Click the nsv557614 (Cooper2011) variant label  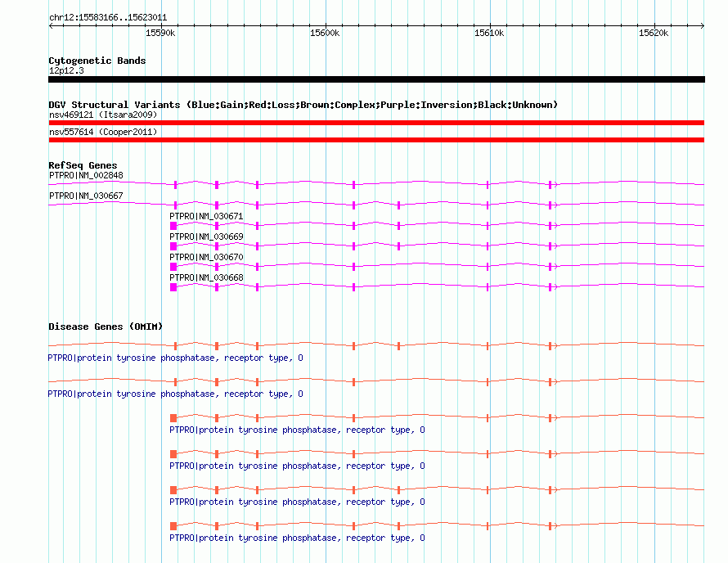coord(103,132)
